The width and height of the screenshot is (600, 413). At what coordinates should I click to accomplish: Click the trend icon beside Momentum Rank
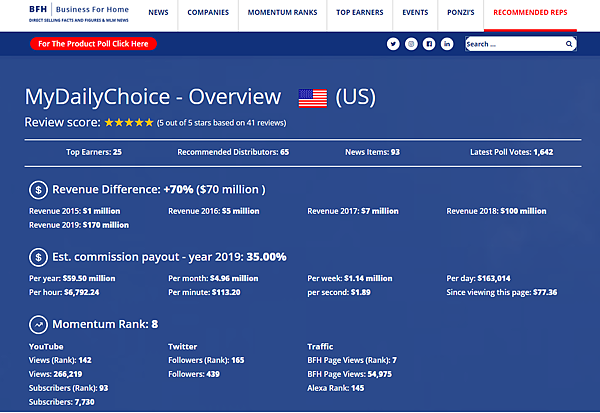coord(38,325)
